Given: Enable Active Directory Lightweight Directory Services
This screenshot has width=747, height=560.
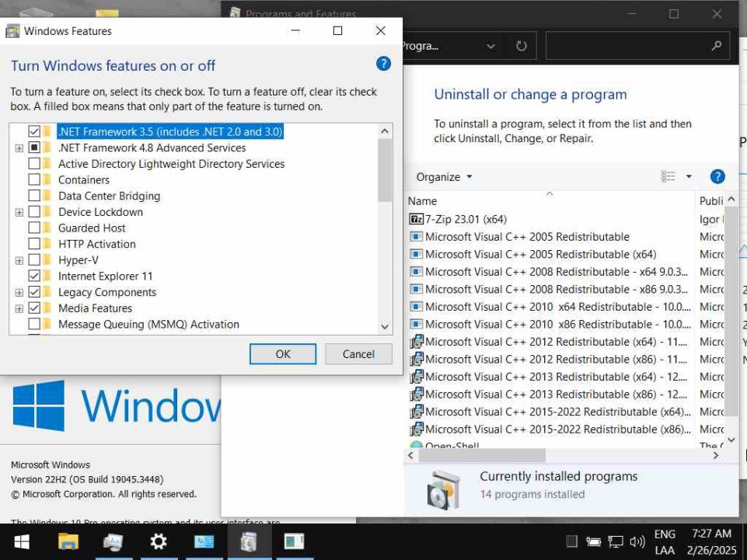Looking at the screenshot, I should [34, 164].
